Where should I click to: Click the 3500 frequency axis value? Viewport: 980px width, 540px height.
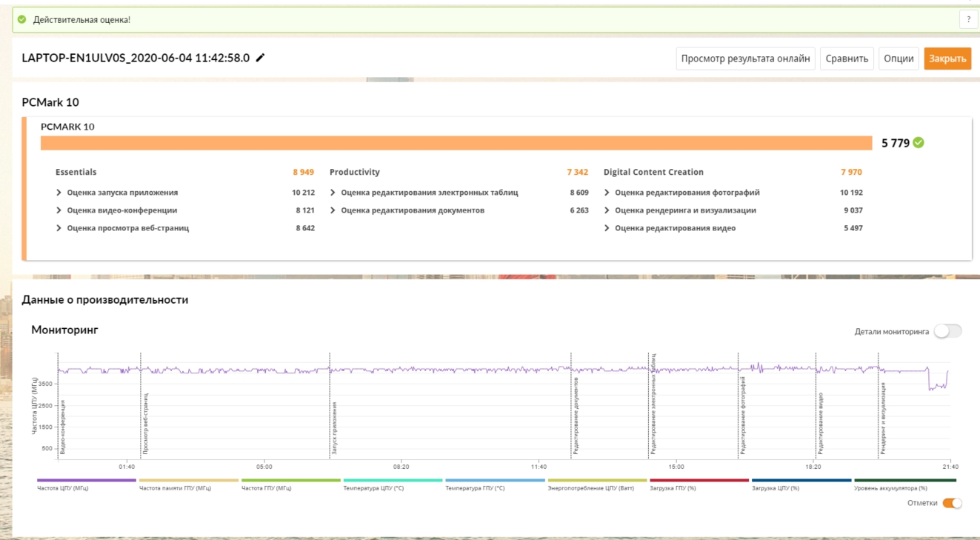pyautogui.click(x=46, y=384)
